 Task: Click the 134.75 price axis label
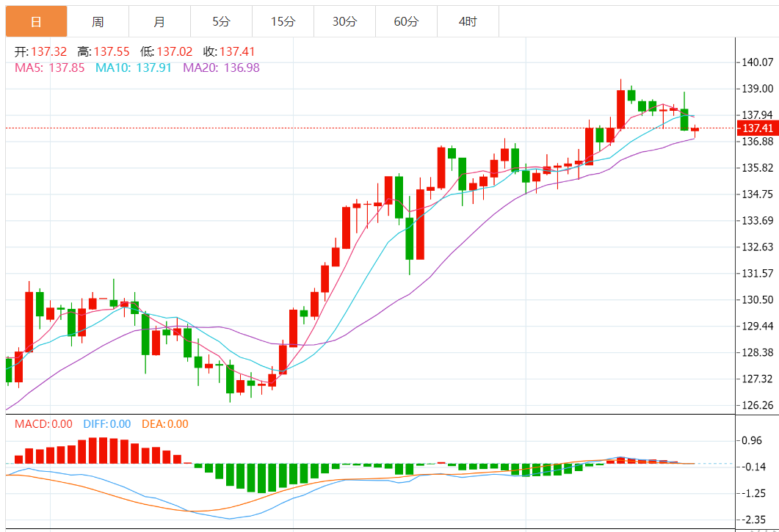(x=757, y=194)
